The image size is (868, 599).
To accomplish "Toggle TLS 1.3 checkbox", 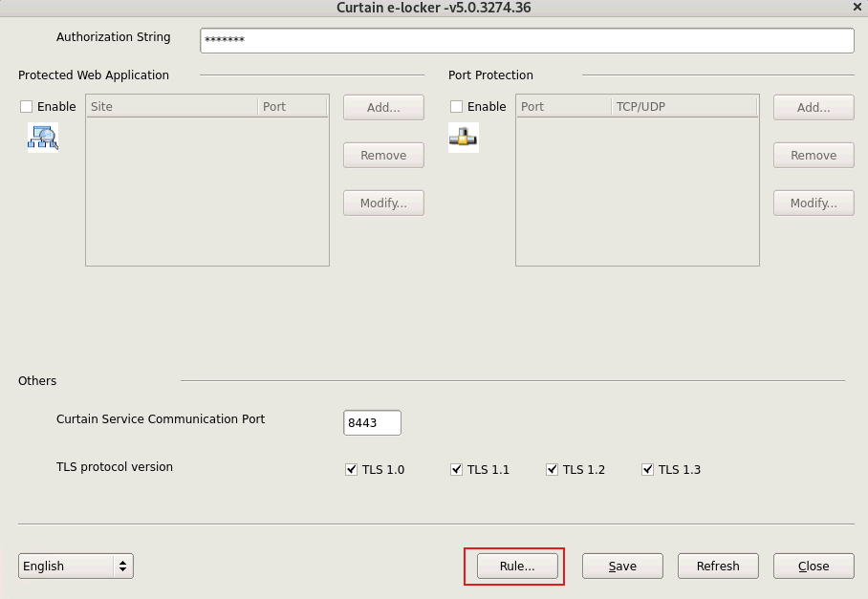I will [x=648, y=470].
